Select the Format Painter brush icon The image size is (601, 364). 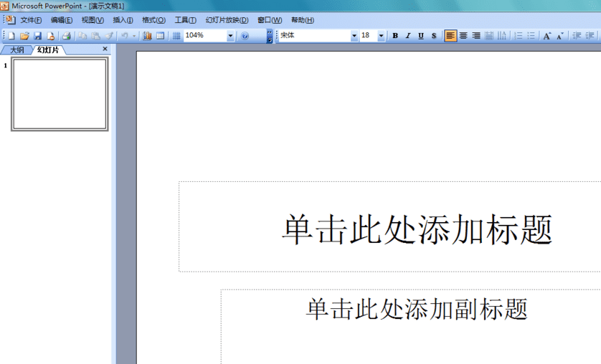(109, 36)
